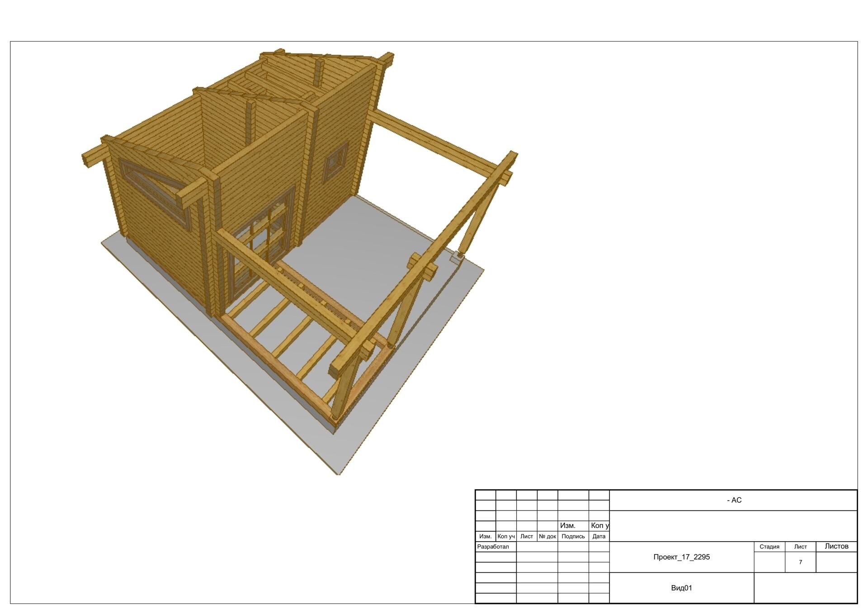Select the "Разработал" label in title block
868x614 pixels.
(x=493, y=547)
